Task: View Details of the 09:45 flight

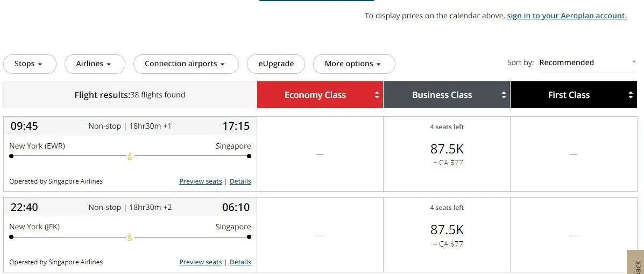Action: point(240,181)
